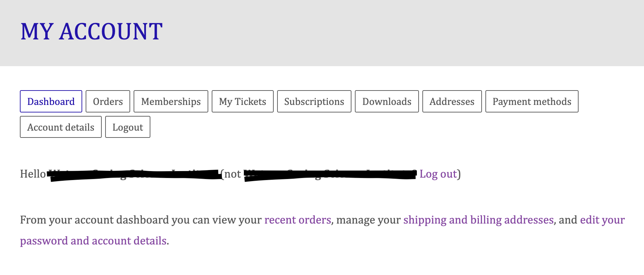View the Downloads tab
This screenshot has width=644, height=275.
pyautogui.click(x=387, y=101)
